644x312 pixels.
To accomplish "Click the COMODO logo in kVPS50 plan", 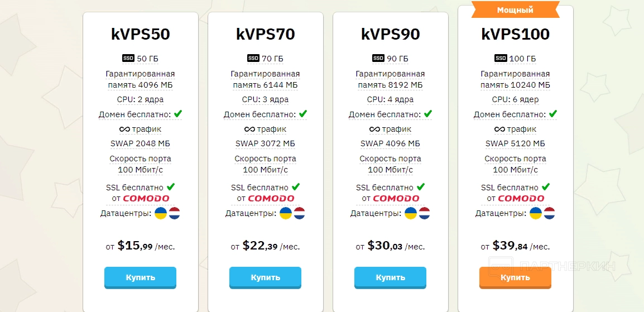I will 146,198.
